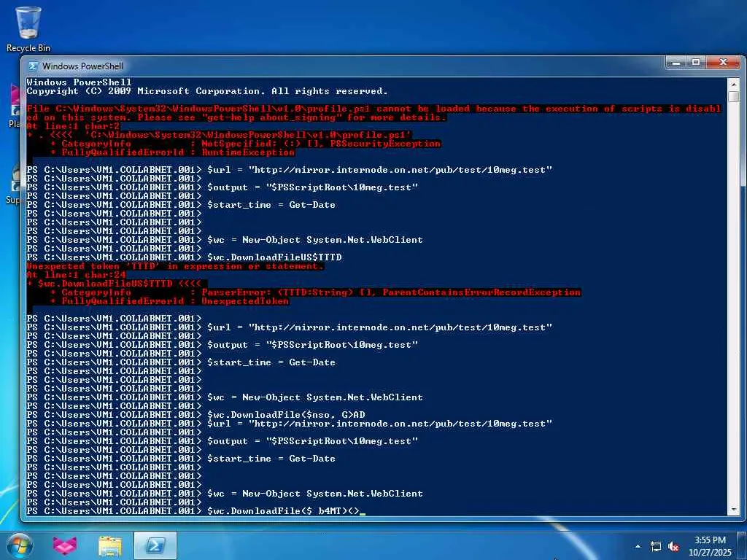747x560 pixels.
Task: Click 'FullyQualifiedErrorId : RuntimeException' line
Action: tap(172, 152)
